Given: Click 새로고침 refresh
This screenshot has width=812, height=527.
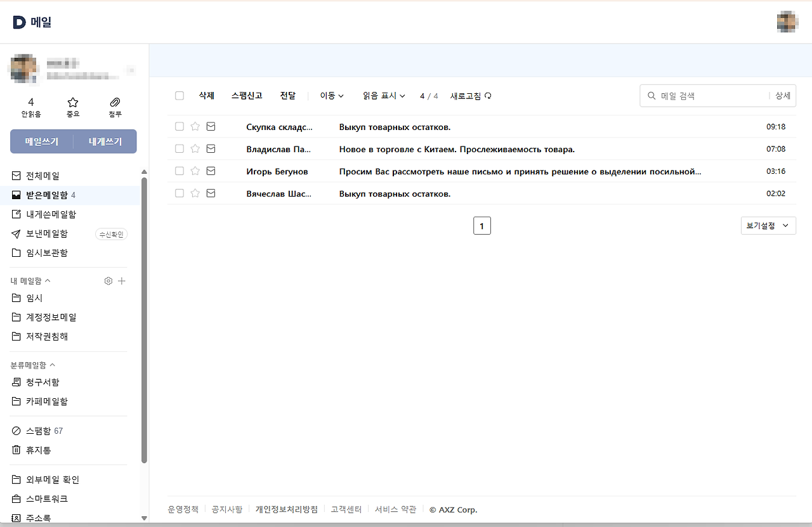Looking at the screenshot, I should coord(471,96).
